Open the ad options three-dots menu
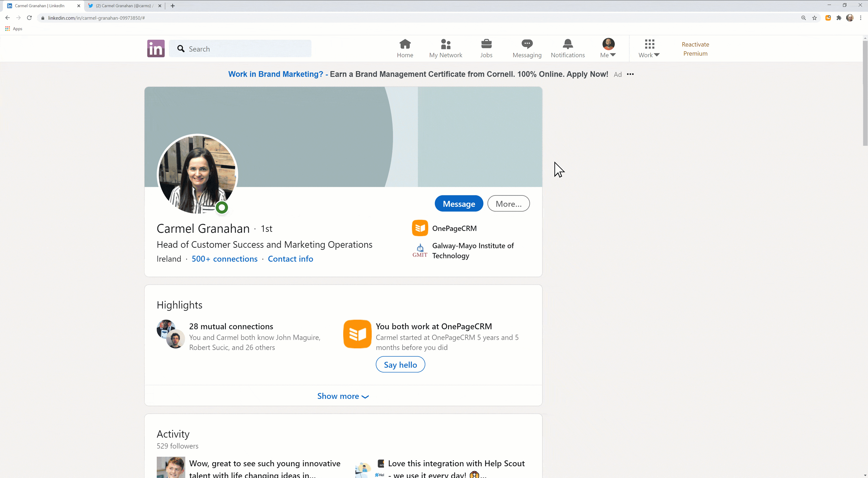This screenshot has width=868, height=478. tap(630, 74)
